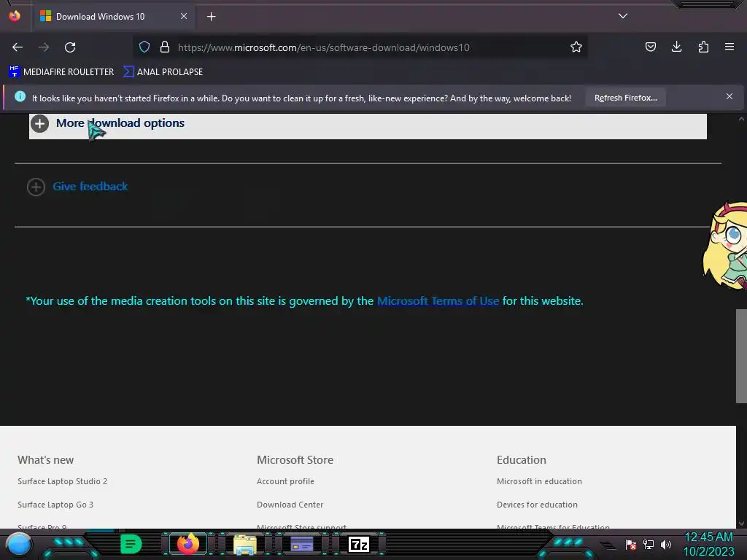Open the Account profile footer link
Viewport: 747px width, 560px height.
[x=285, y=481]
